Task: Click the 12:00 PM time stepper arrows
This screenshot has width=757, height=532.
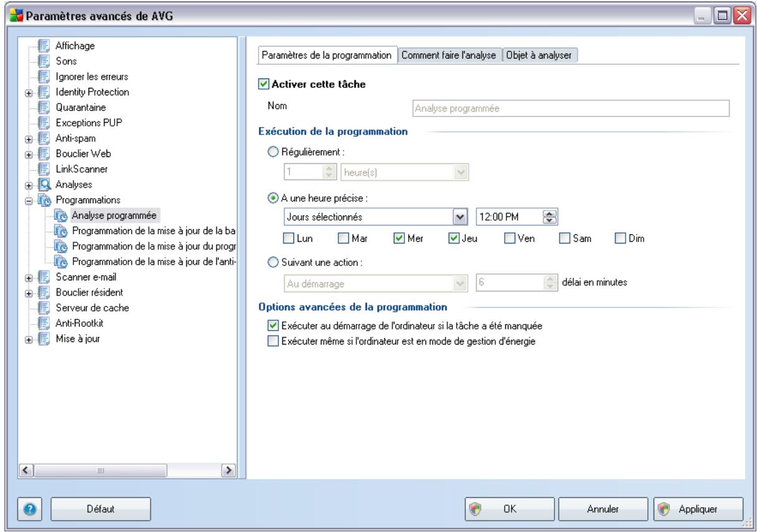Action: 551,217
